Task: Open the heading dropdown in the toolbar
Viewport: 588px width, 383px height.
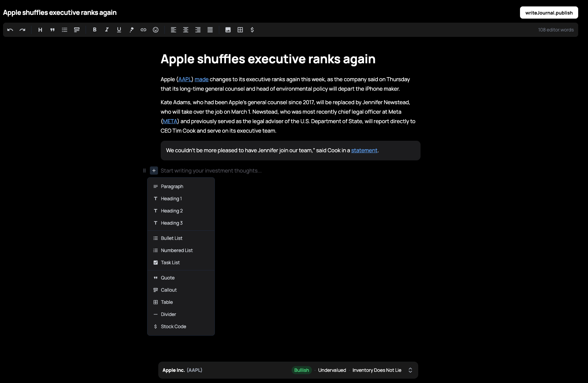Action: coord(40,30)
